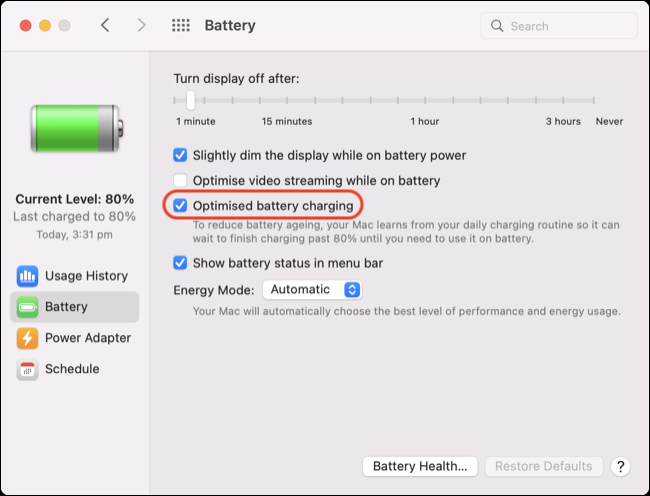The height and width of the screenshot is (496, 650).
Task: Click the Schedule calendar icon
Action: pyautogui.click(x=27, y=369)
